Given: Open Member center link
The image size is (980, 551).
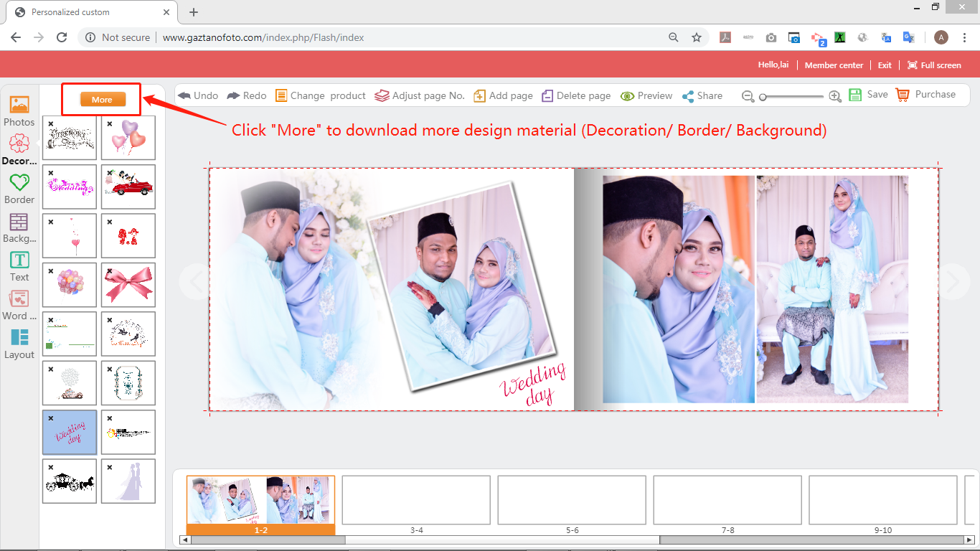Looking at the screenshot, I should tap(834, 65).
